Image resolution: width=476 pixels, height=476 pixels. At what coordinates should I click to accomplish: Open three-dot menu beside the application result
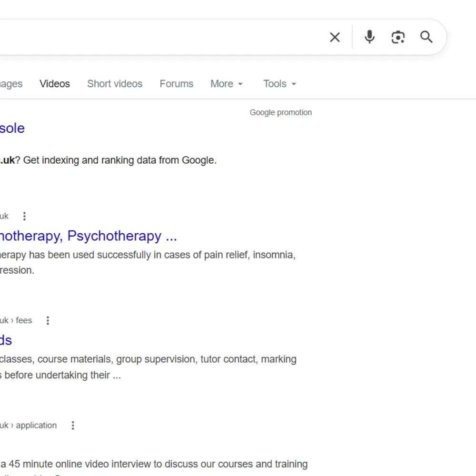[73, 425]
